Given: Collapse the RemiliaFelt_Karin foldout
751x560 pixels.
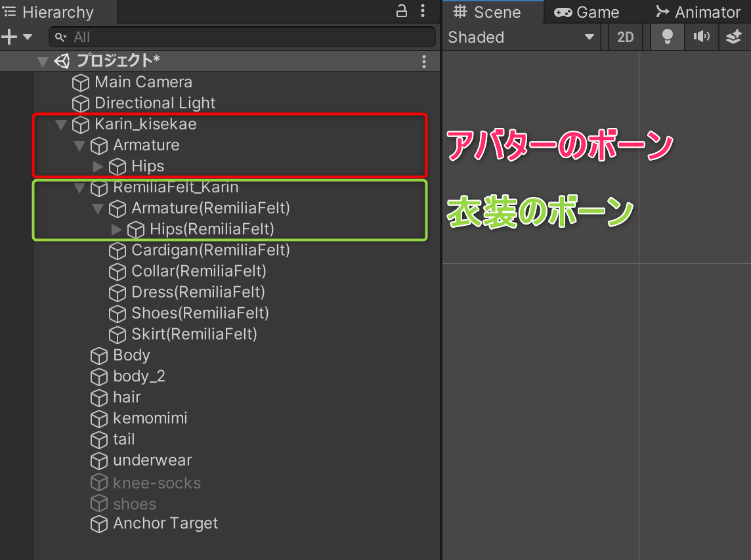Looking at the screenshot, I should click(x=79, y=188).
